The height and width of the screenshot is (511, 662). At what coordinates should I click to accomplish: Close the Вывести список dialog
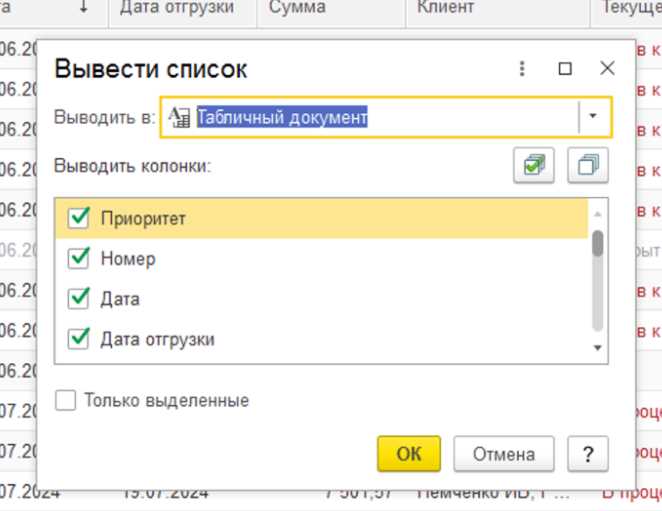click(607, 68)
